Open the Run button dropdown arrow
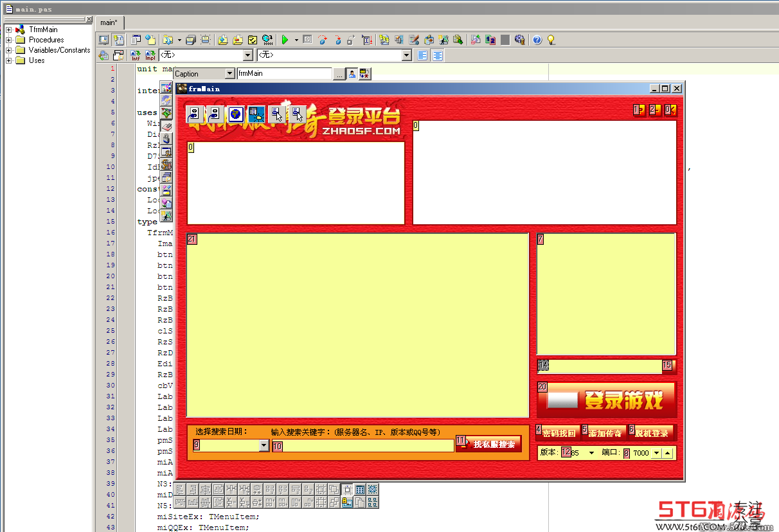 tap(296, 40)
